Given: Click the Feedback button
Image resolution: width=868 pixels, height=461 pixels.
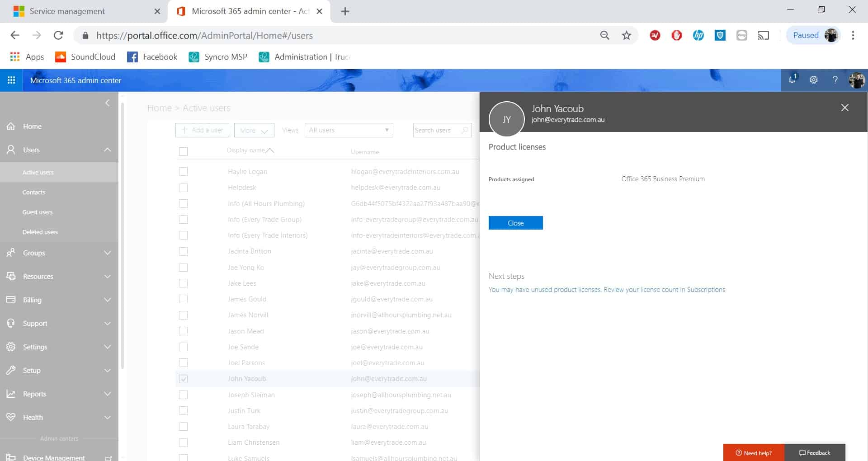Looking at the screenshot, I should [815, 452].
